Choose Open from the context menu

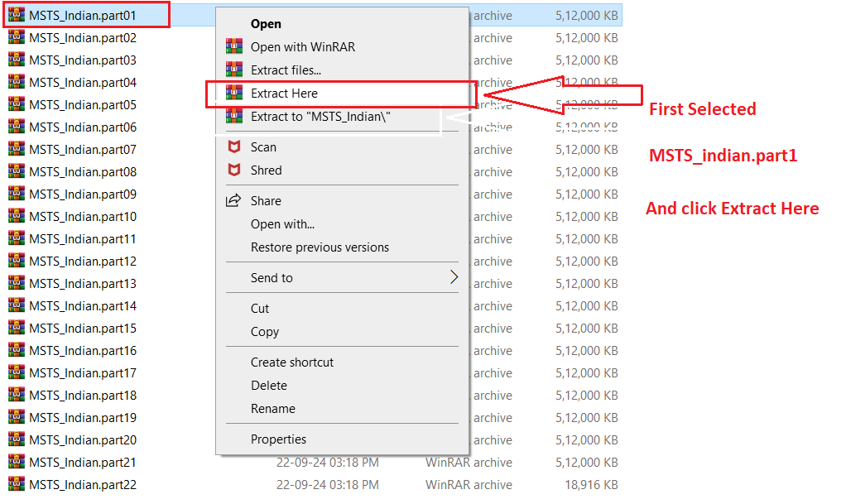[x=266, y=24]
